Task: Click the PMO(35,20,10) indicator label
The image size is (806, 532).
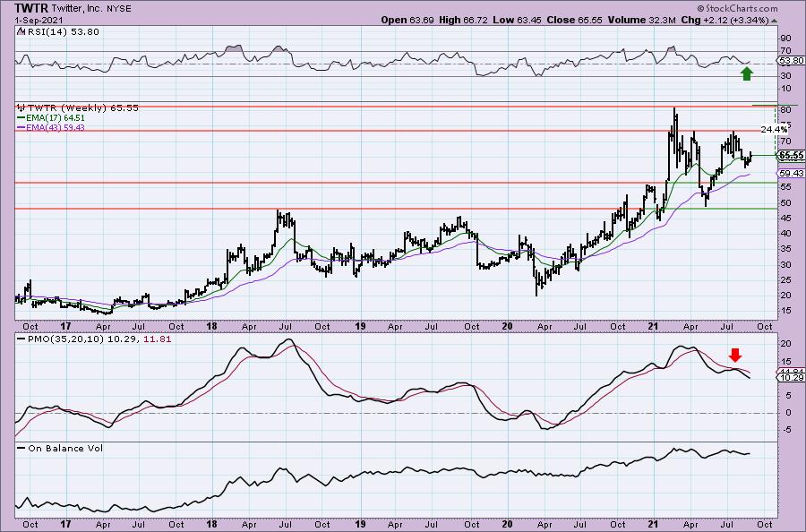Action: click(x=66, y=339)
